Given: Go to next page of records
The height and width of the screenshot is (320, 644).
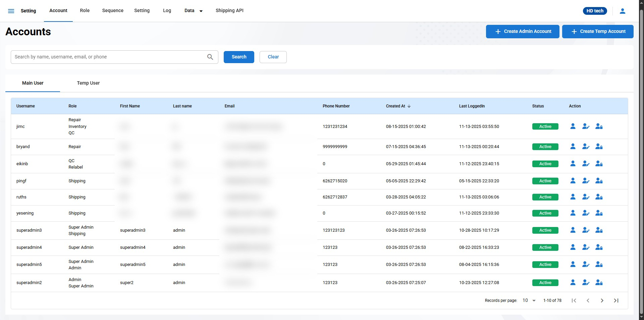Looking at the screenshot, I should click(x=602, y=301).
